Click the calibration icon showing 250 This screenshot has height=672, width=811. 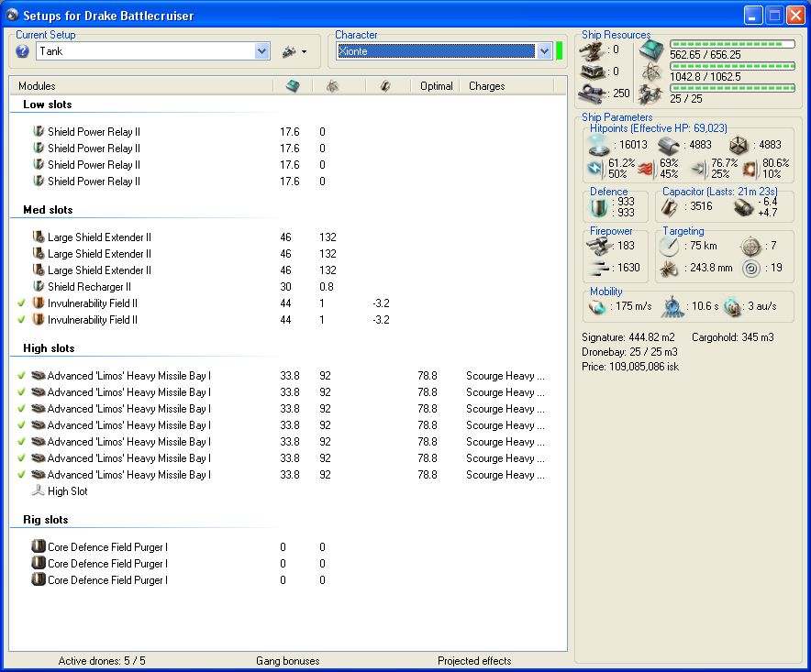(592, 93)
